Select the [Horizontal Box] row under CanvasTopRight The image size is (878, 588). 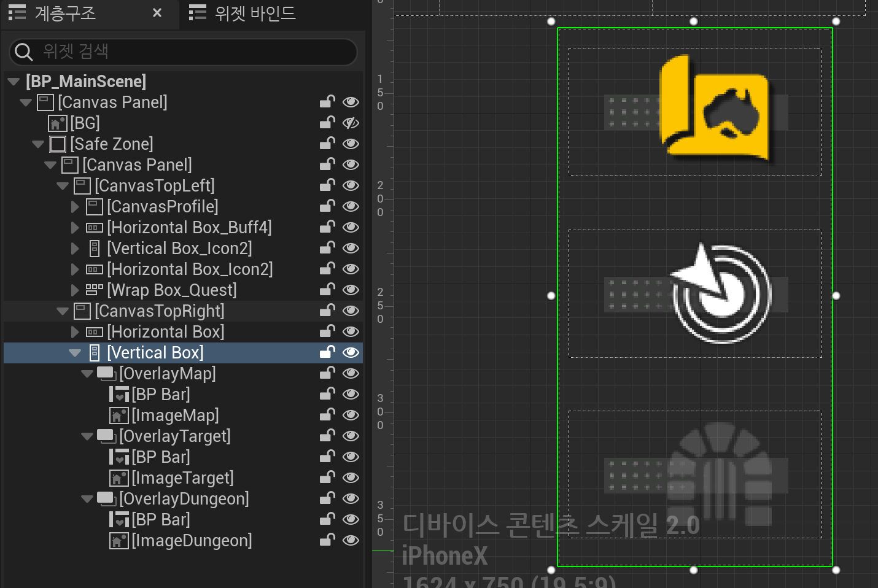[183, 332]
